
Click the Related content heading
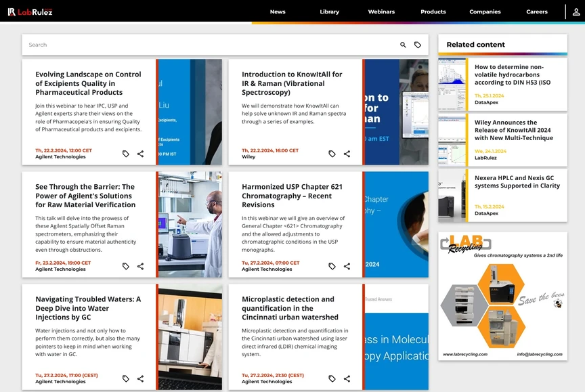coord(476,45)
